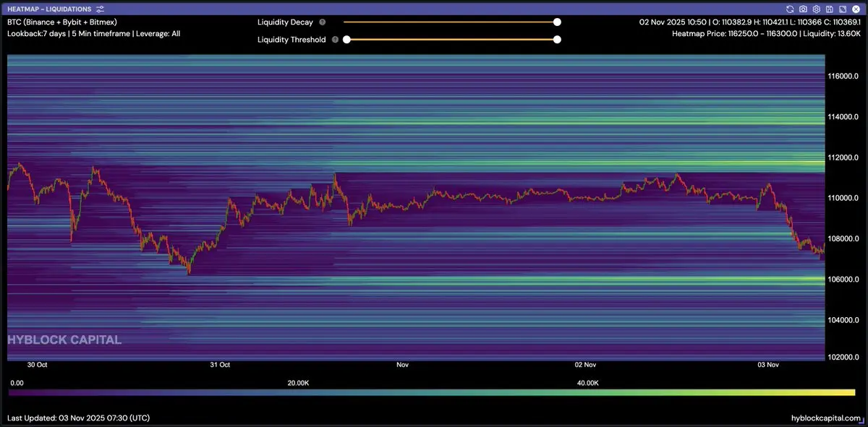The image size is (868, 427).
Task: Click the 31 Oct date axis label
Action: [x=220, y=365]
